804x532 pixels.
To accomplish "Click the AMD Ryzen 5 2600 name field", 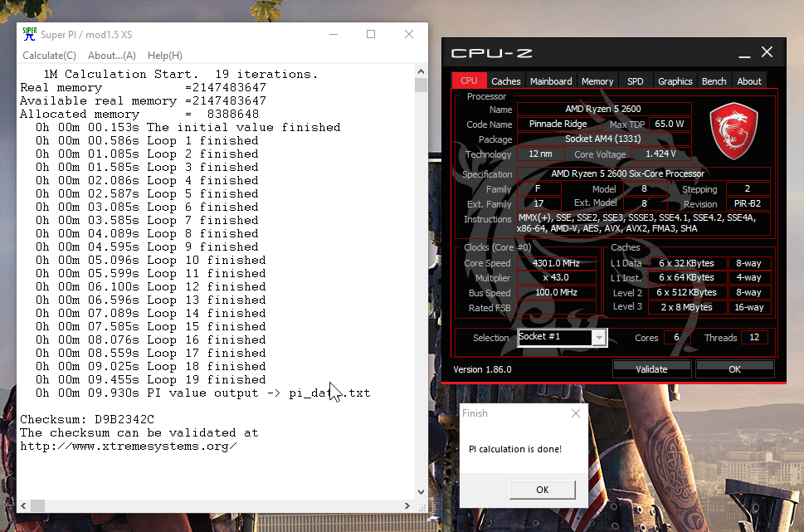I will point(603,109).
